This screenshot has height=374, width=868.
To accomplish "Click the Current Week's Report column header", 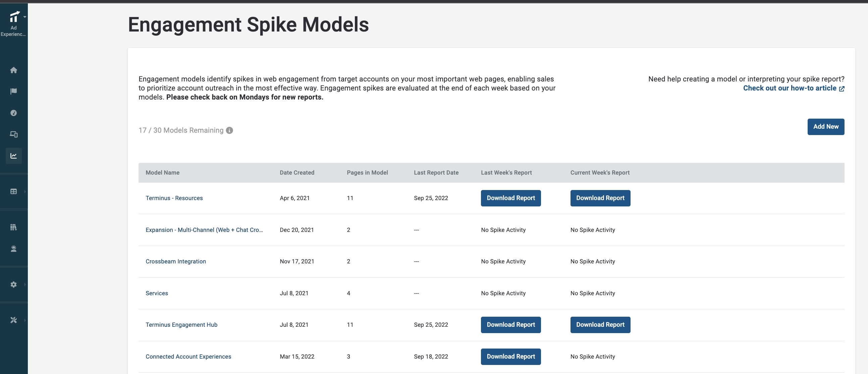I will coord(600,173).
